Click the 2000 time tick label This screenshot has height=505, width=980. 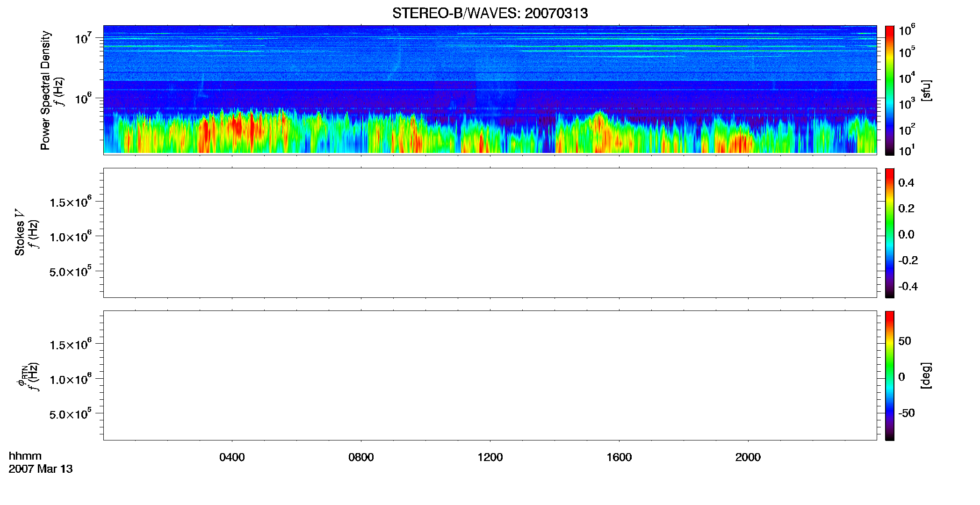748,457
